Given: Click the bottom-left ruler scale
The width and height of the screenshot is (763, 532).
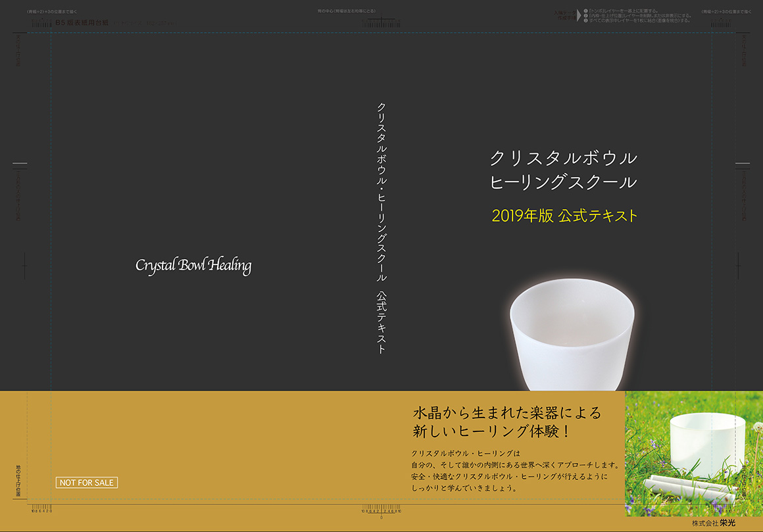Looking at the screenshot, I should pyautogui.click(x=42, y=510).
